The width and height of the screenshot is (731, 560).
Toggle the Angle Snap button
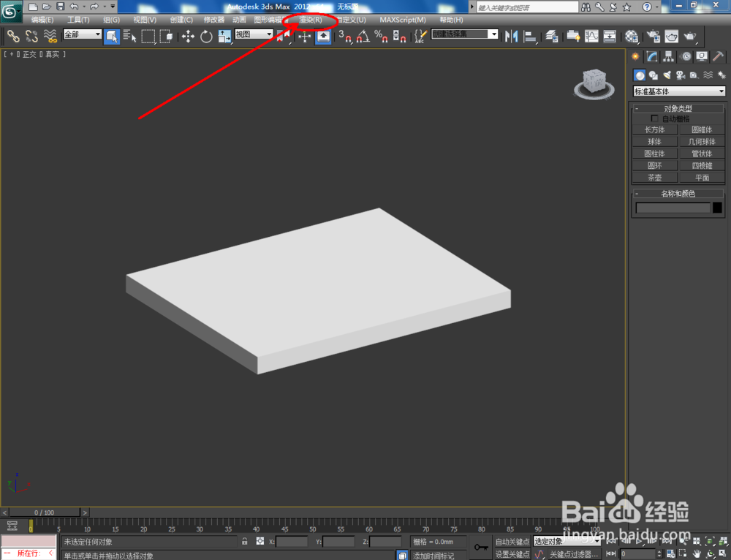(363, 36)
